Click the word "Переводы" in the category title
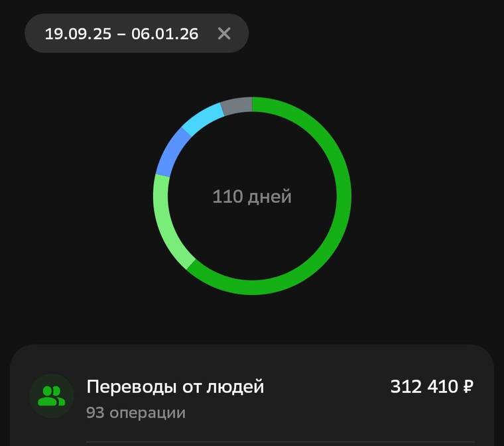 [126, 386]
